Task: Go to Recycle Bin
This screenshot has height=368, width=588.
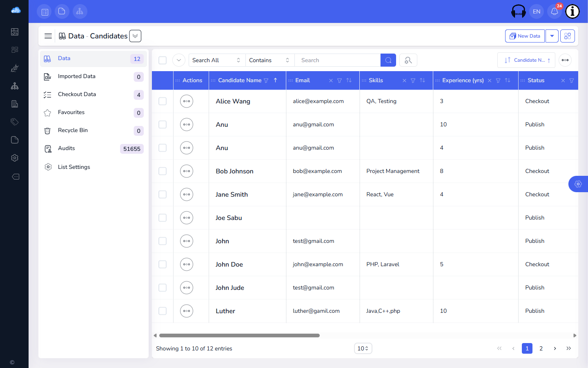Action: [x=94, y=130]
